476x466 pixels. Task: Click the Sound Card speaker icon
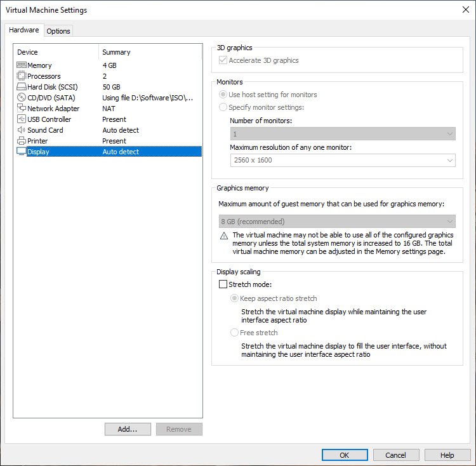click(x=21, y=130)
